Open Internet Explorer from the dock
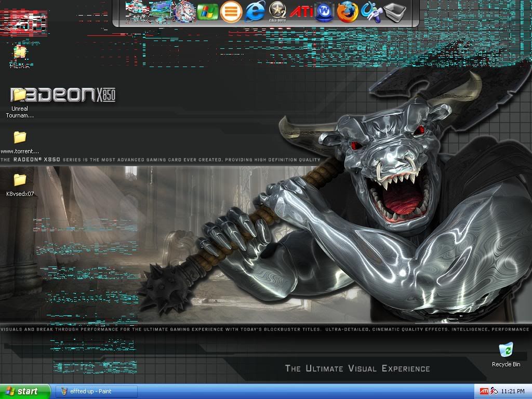Viewport: 532px width, 399px height. [x=255, y=11]
